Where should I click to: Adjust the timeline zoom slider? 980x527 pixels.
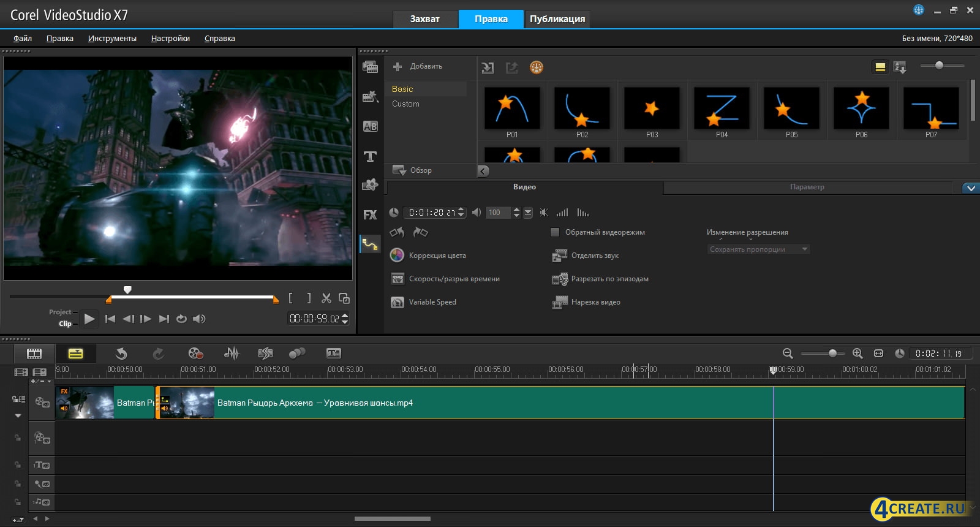coord(832,353)
